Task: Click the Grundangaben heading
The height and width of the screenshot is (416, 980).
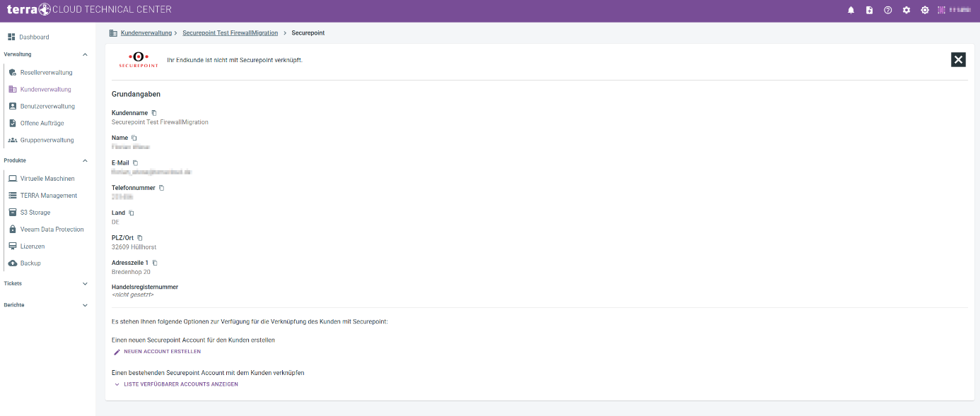Action: (136, 94)
